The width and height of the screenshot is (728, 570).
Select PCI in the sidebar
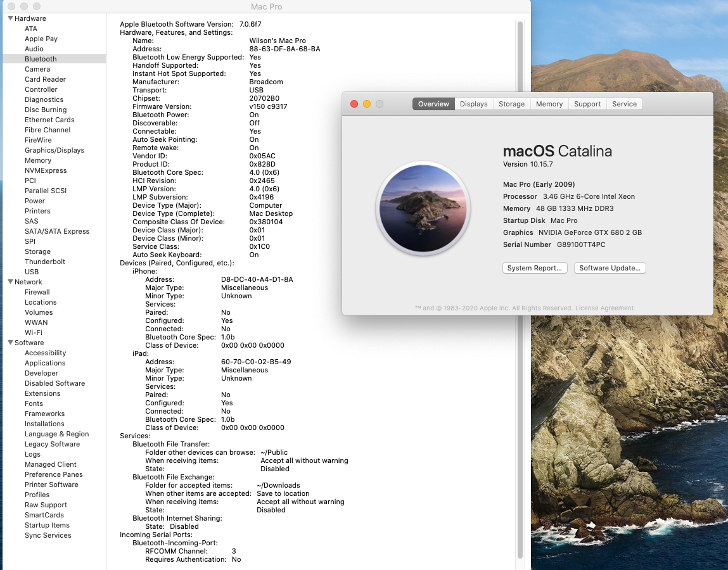[30, 180]
